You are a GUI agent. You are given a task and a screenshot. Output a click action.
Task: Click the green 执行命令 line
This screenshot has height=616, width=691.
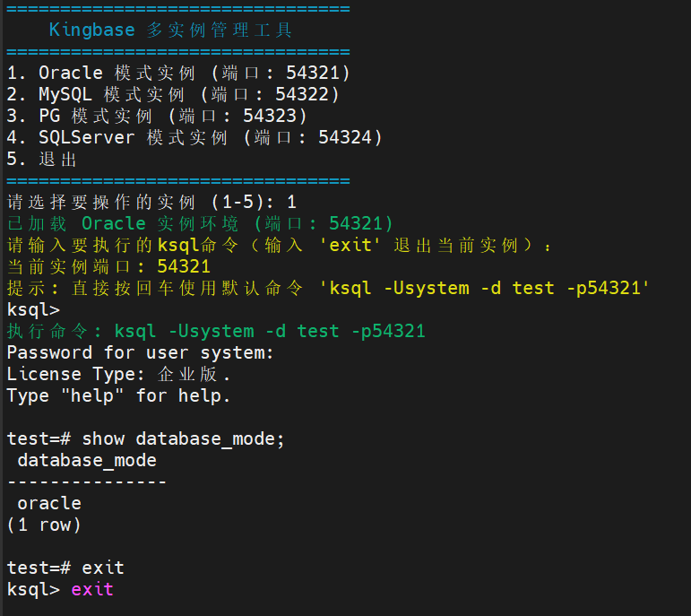point(215,331)
